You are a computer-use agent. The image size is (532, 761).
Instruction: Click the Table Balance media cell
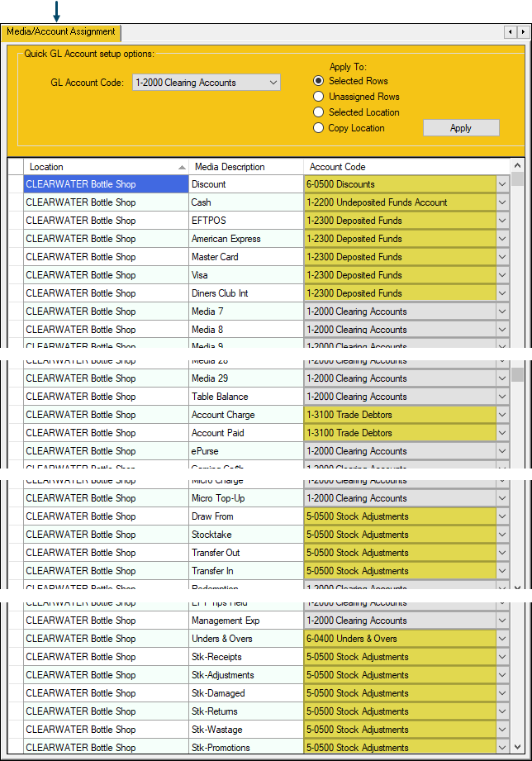245,397
